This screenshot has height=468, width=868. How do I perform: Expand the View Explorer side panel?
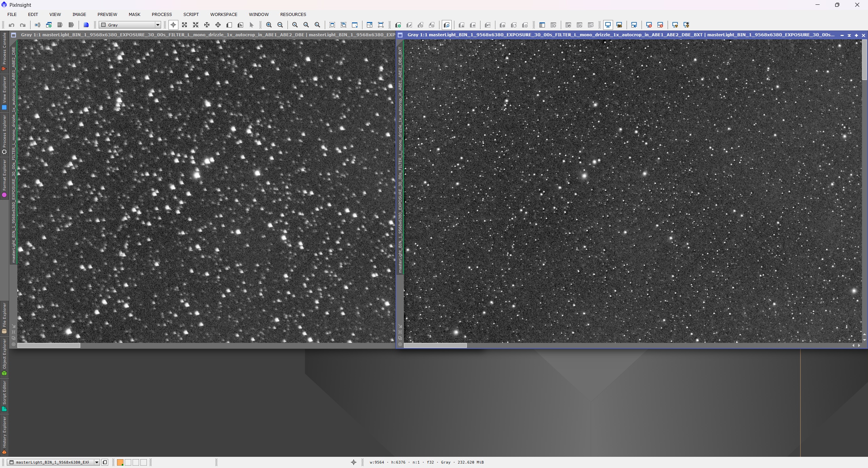click(x=4, y=93)
